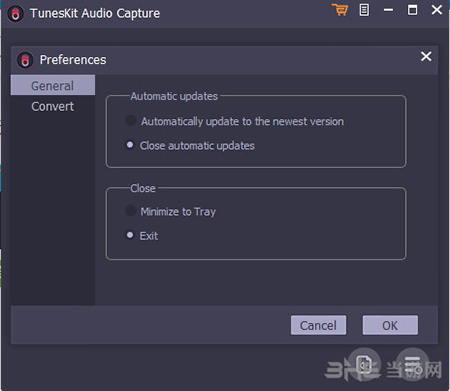The image size is (450, 391).
Task: Click the Cancel button
Action: [x=318, y=325]
